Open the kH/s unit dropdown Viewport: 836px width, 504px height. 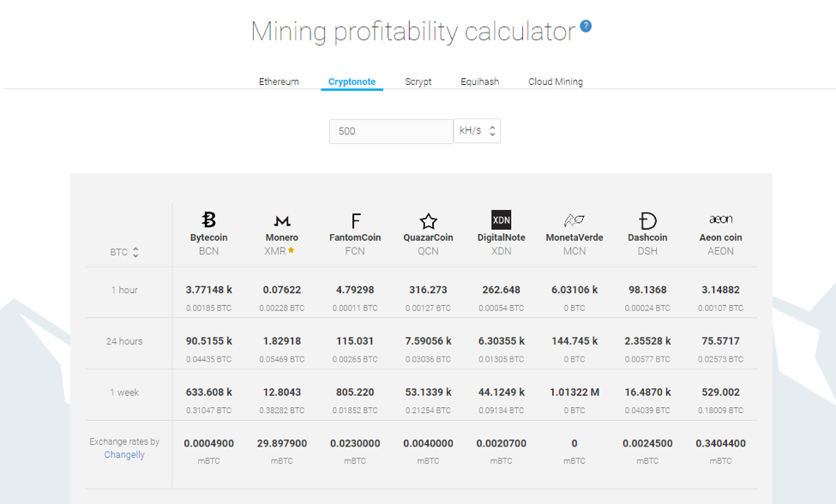pos(478,130)
